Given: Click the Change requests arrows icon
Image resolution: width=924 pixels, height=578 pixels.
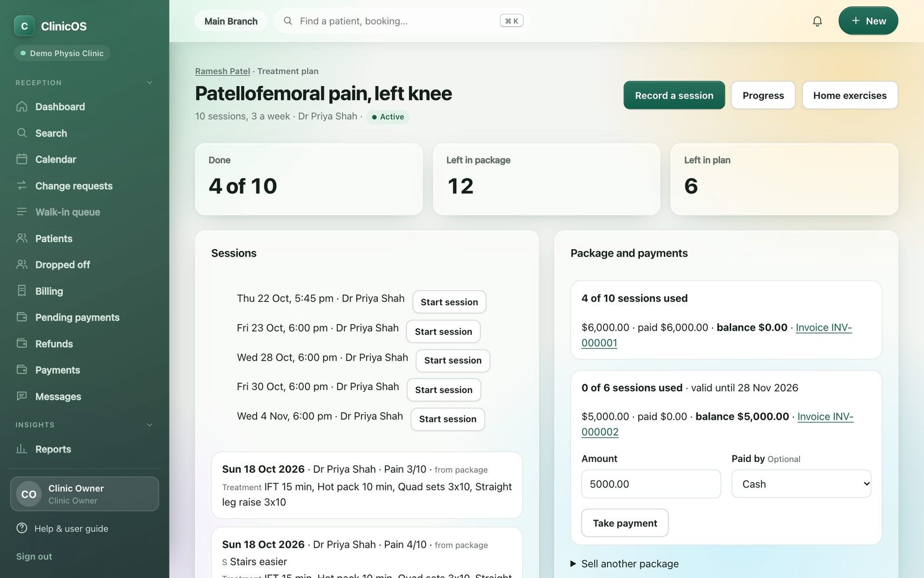Looking at the screenshot, I should click(x=22, y=186).
